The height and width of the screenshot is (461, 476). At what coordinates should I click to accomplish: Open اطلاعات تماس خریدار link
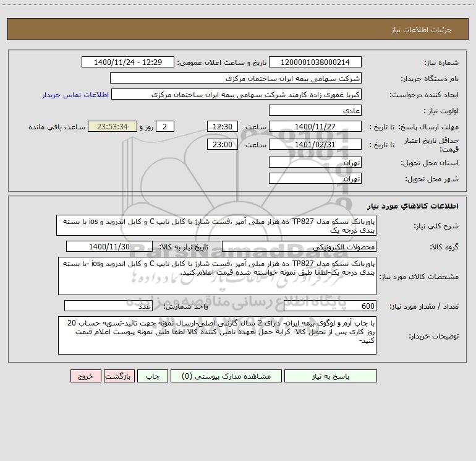75,95
